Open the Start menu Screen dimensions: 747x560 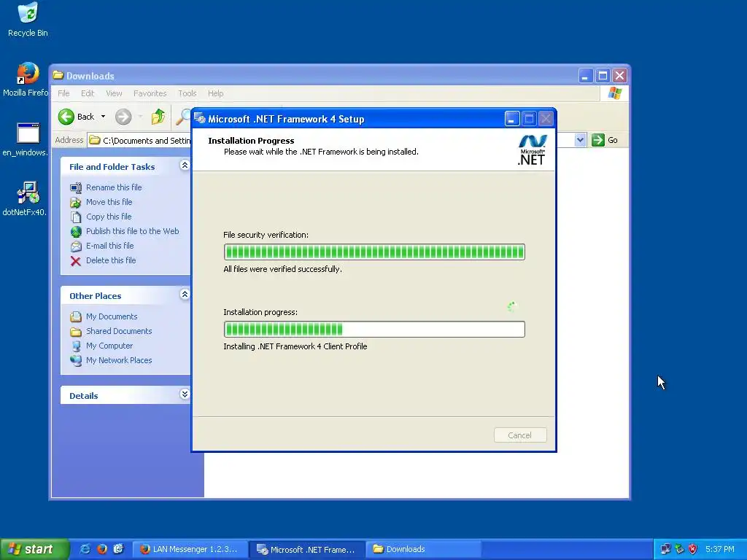34,549
